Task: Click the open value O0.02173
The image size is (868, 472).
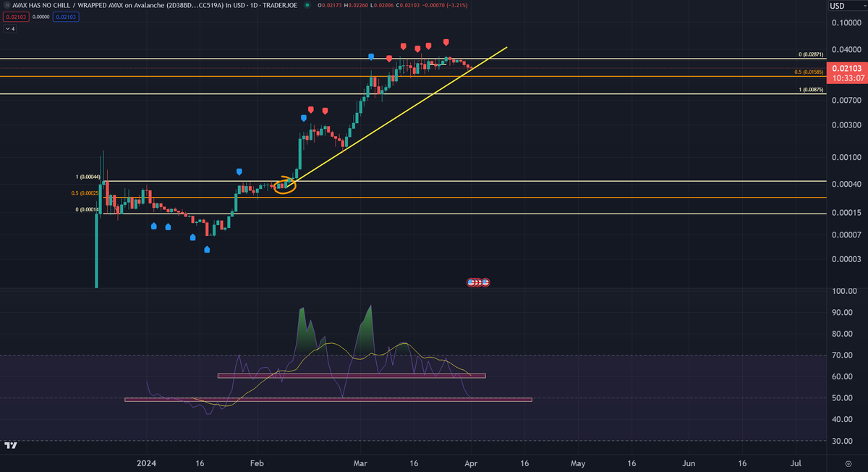Action: (330, 7)
